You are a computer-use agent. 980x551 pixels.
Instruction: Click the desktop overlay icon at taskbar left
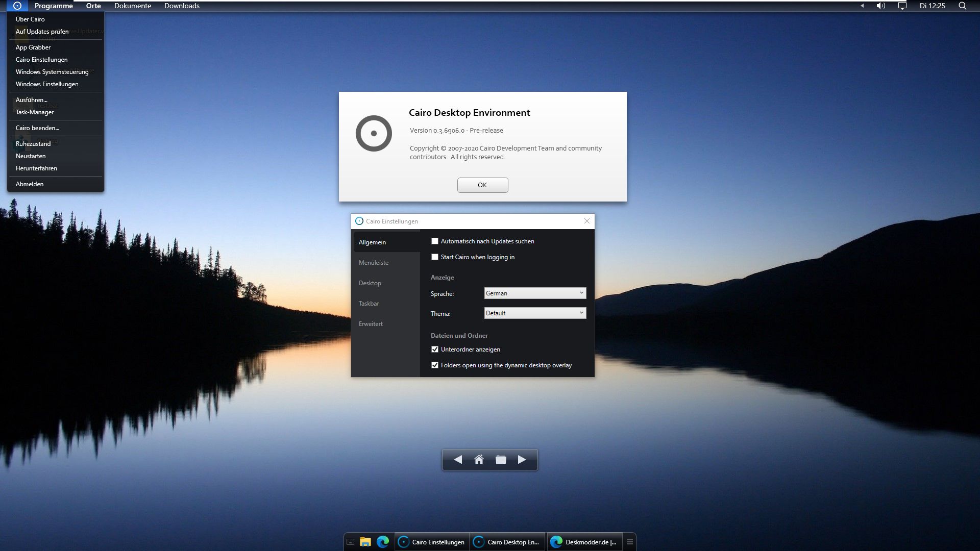pyautogui.click(x=350, y=542)
